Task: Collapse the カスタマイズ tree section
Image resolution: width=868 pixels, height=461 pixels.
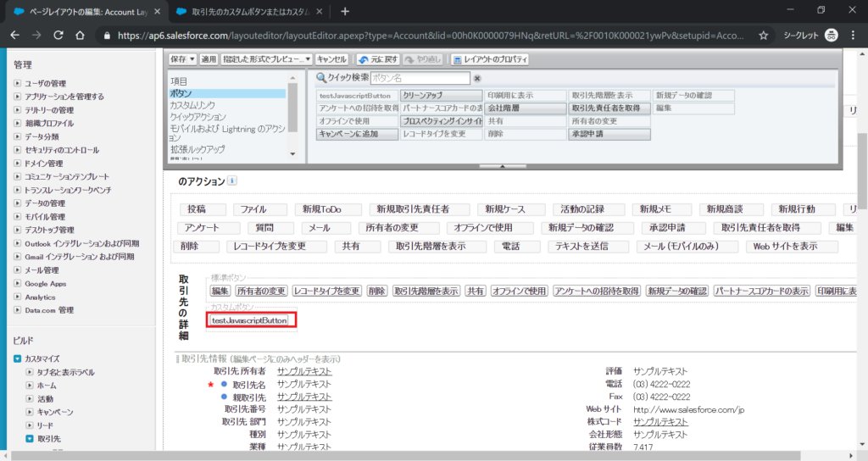Action: (x=18, y=358)
